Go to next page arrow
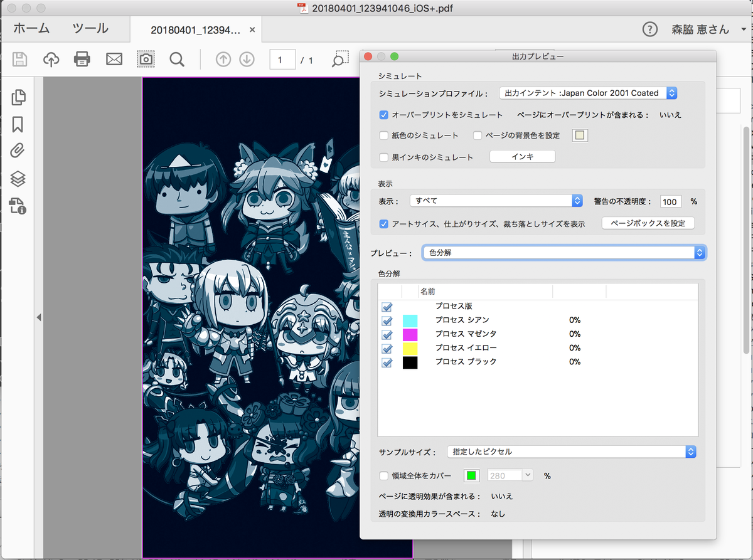The height and width of the screenshot is (560, 753). [x=247, y=60]
